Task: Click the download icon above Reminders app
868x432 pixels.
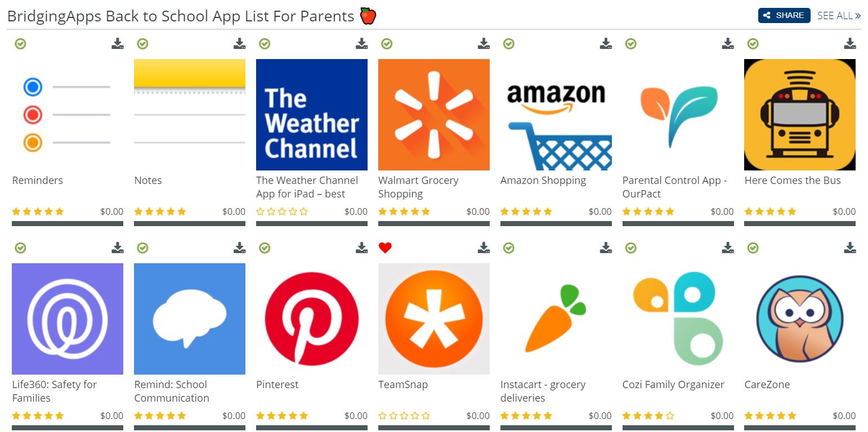Action: [x=117, y=44]
